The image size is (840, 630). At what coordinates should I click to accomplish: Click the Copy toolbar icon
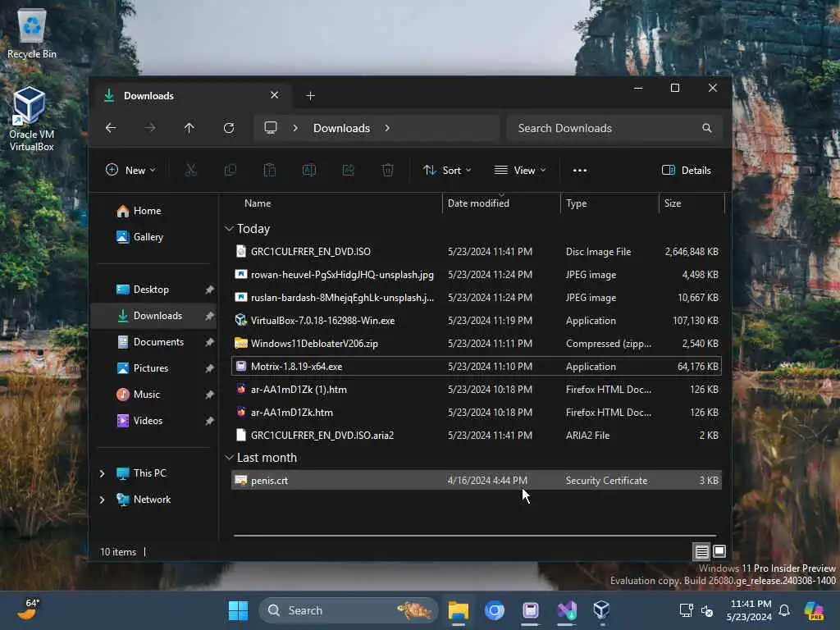231,171
